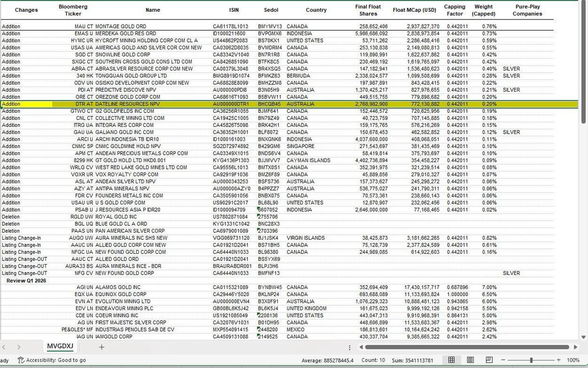Switch to Page Break Preview view
This screenshot has height=368, width=588.
click(489, 360)
